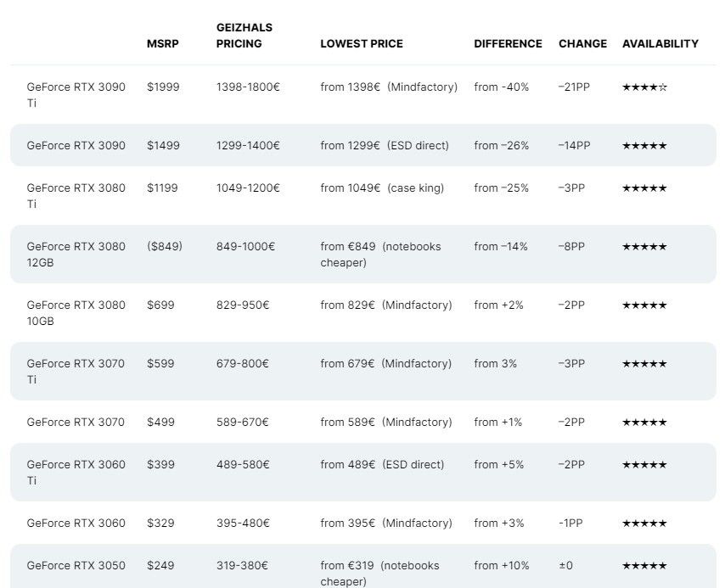Click the Change column header
725x588 pixels.
[582, 43]
